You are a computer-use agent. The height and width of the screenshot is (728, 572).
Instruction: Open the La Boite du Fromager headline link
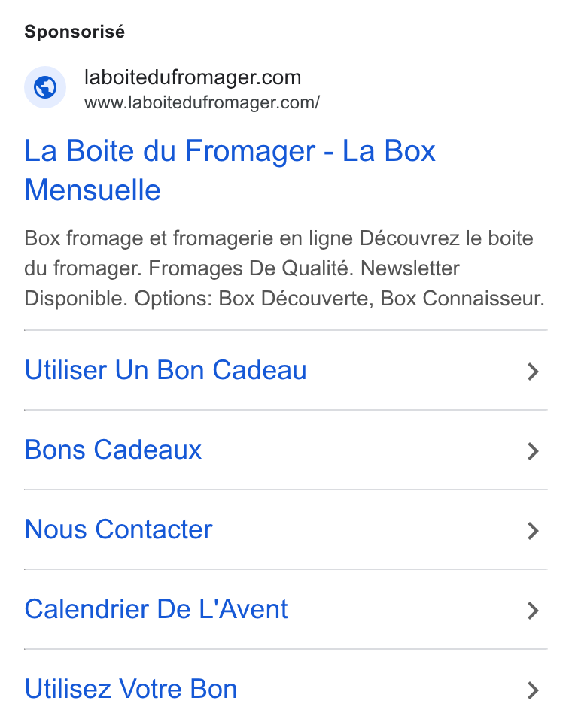click(230, 171)
